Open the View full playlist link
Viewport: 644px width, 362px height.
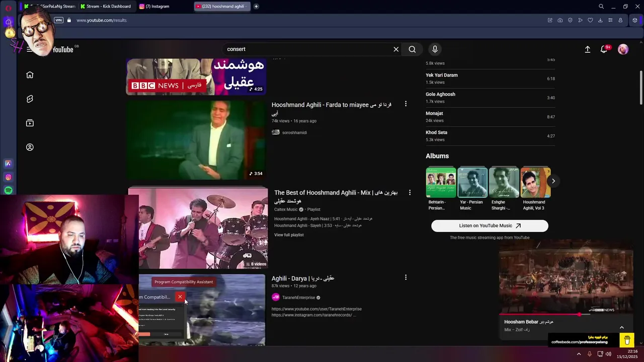[289, 235]
